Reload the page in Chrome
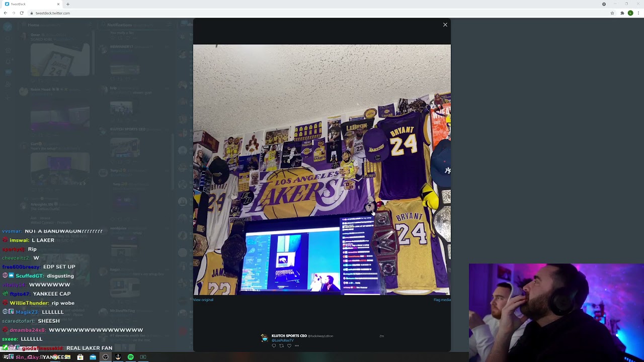This screenshot has height=362, width=644. pyautogui.click(x=22, y=13)
